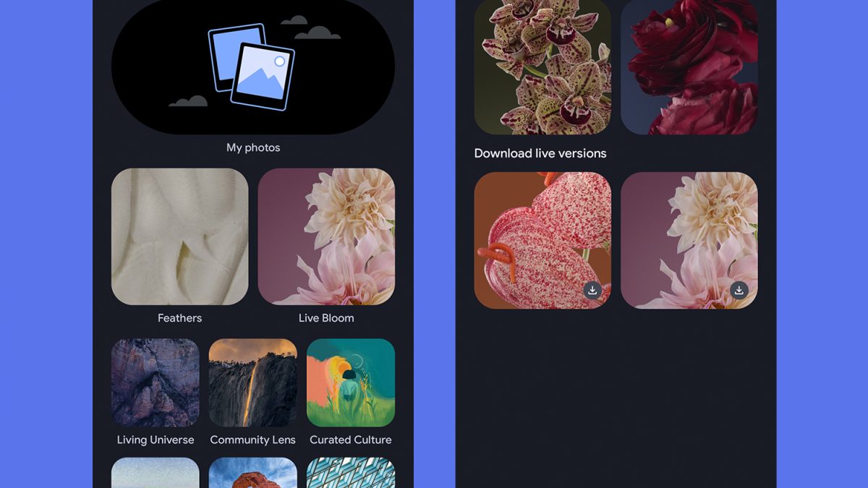This screenshot has width=868, height=488.
Task: Open the Community Lens collection
Action: 253,382
